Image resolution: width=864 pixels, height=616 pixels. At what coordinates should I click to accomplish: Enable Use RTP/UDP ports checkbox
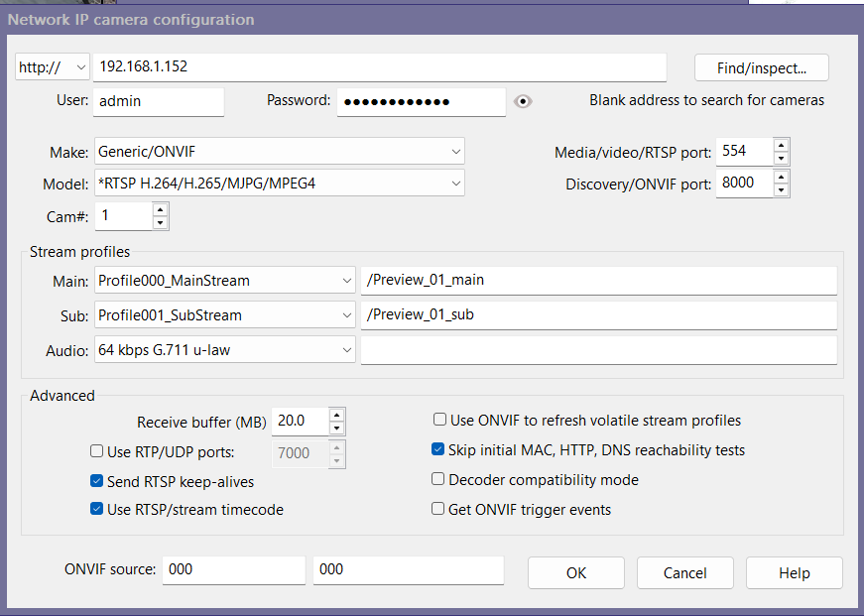point(97,452)
